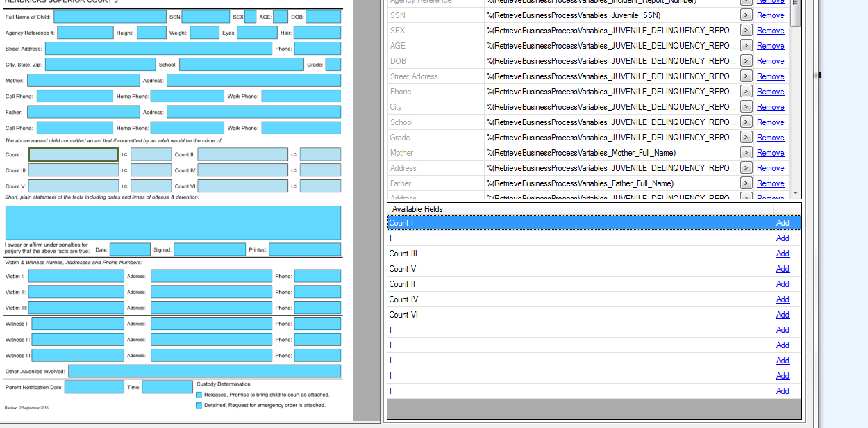Remove the SEX field mapping
Image resolution: width=868 pixels, height=428 pixels.
click(770, 31)
